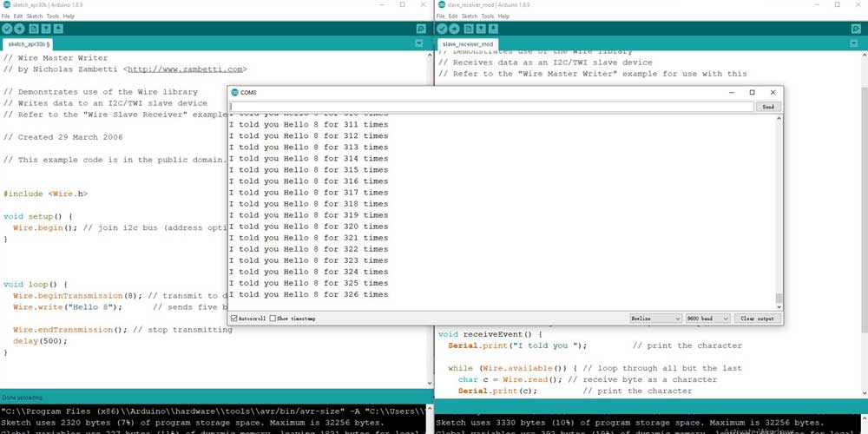The image size is (868, 434).
Task: Click output line "for 320 times"
Action: [x=308, y=227]
